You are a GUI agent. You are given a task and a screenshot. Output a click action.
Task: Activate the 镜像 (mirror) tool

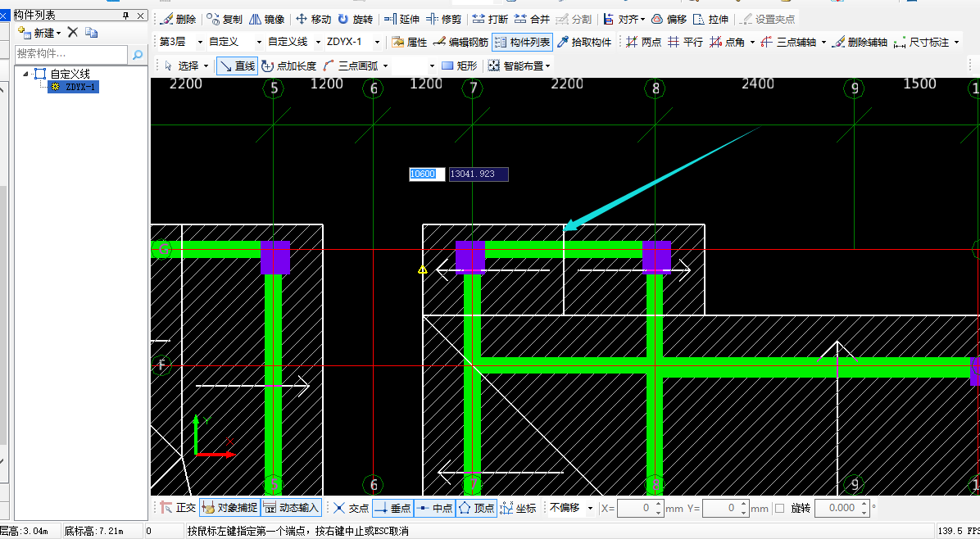click(267, 20)
